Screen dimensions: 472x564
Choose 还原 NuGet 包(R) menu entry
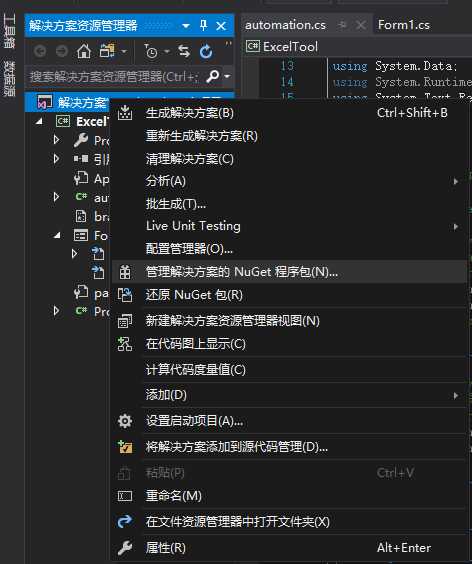point(289,295)
